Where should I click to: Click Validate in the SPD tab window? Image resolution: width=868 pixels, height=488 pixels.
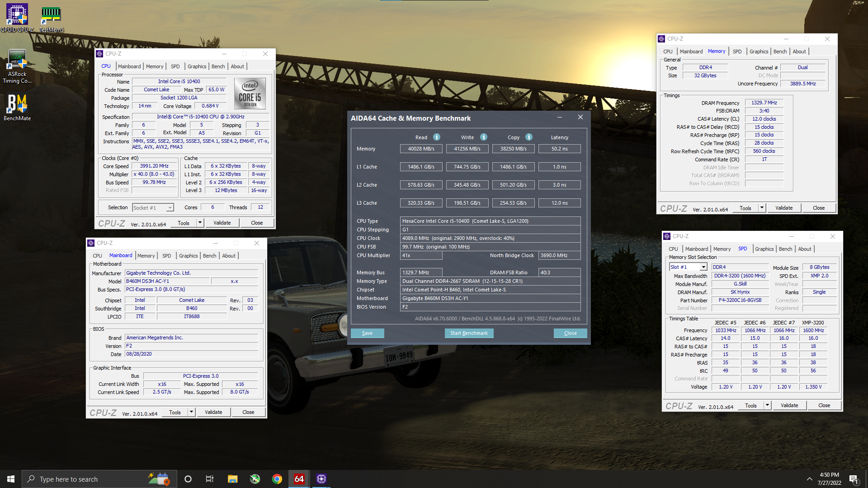789,405
